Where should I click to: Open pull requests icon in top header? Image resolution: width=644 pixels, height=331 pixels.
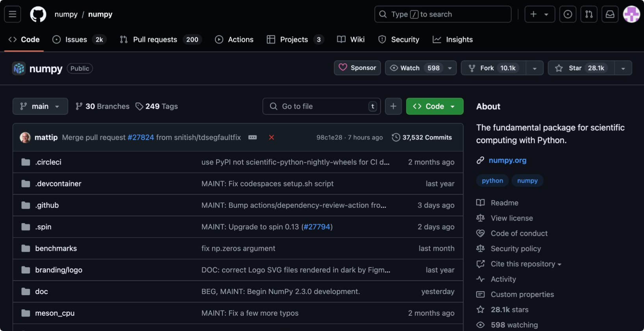click(x=589, y=14)
